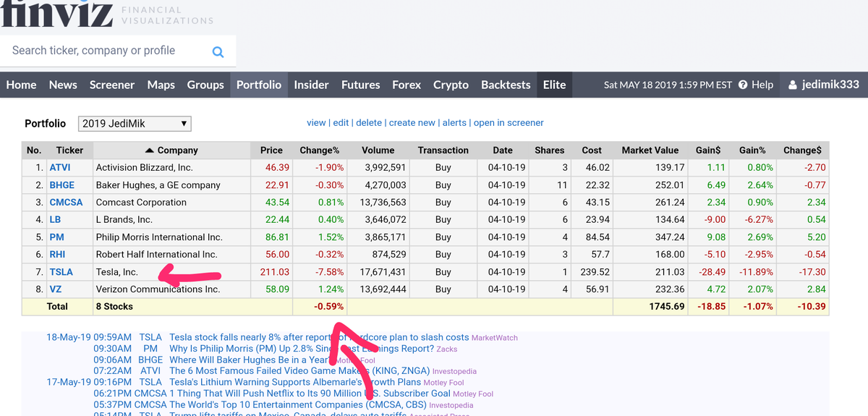The width and height of the screenshot is (868, 416).
Task: Open the Forex page
Action: click(407, 85)
